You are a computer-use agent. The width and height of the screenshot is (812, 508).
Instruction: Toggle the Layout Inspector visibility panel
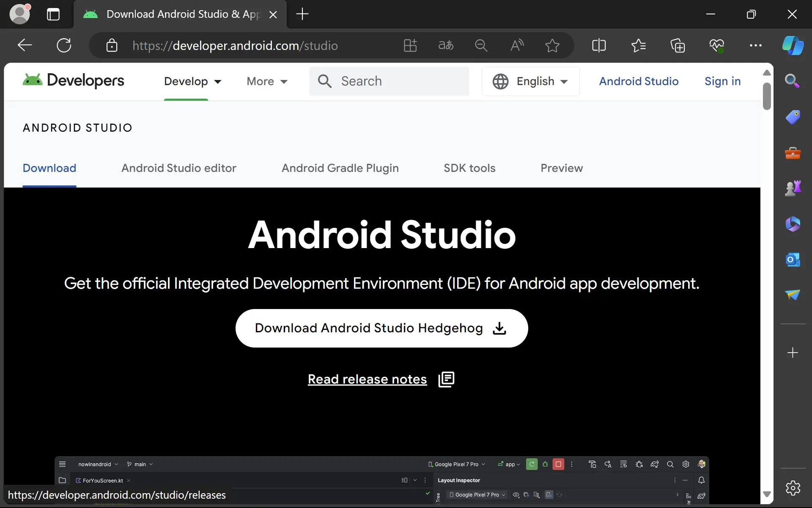coord(516,495)
